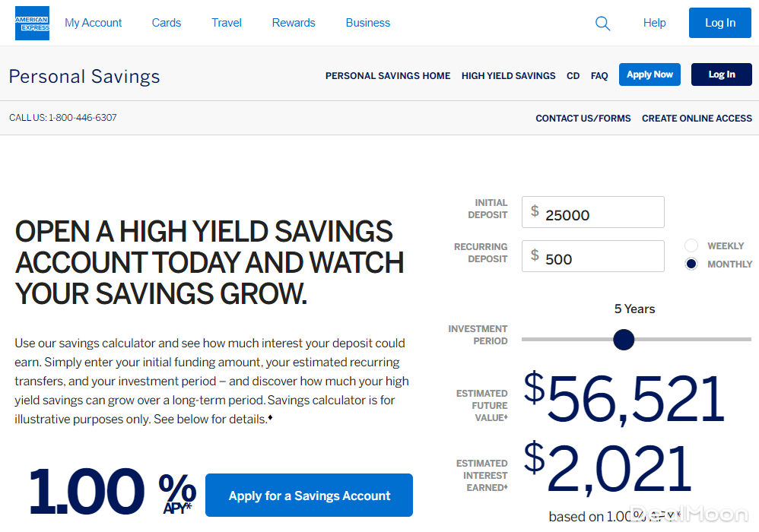Click the Apply Now button
Screen dimensions: 759x532
click(x=649, y=74)
